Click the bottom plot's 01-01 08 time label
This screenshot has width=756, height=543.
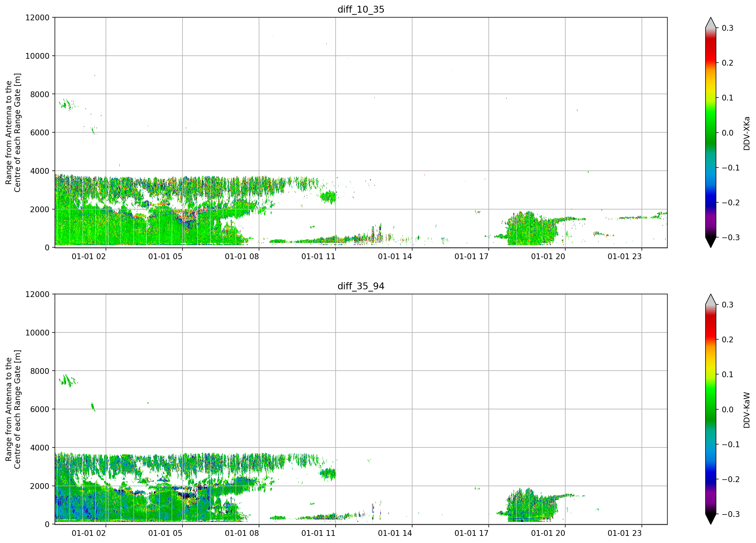click(242, 533)
